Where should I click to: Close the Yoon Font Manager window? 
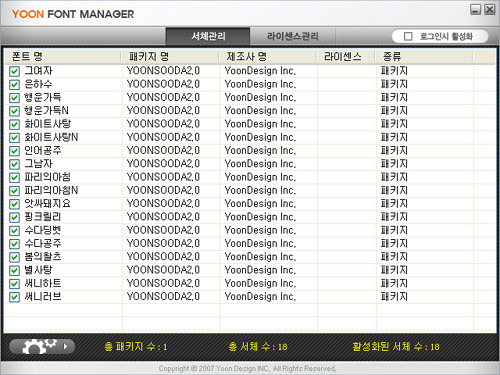(489, 10)
